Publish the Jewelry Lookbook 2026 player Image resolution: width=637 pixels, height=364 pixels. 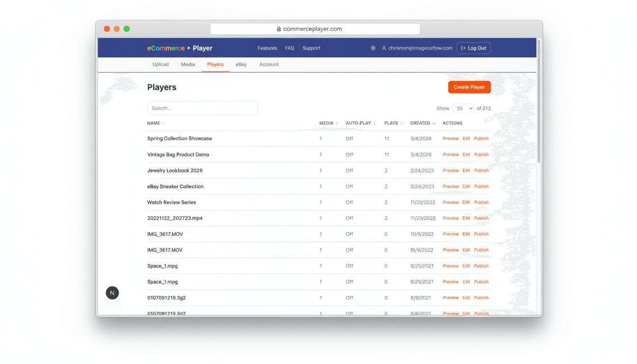pos(481,170)
